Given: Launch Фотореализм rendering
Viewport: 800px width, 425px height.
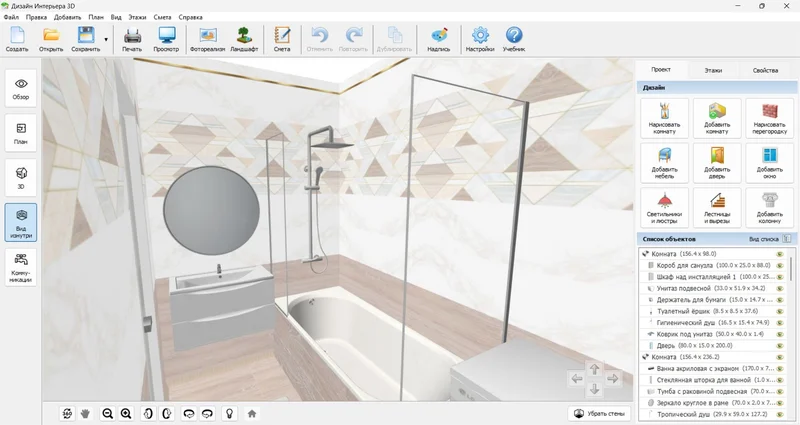Looking at the screenshot, I should 208,40.
